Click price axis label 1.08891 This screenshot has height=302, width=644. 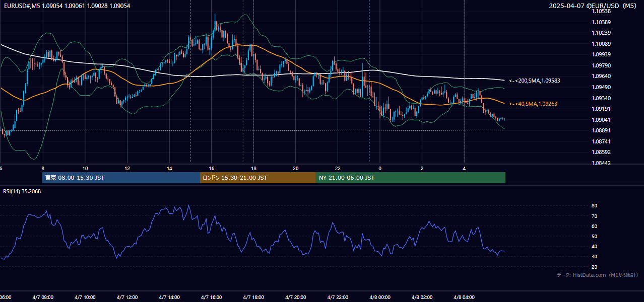coord(601,130)
